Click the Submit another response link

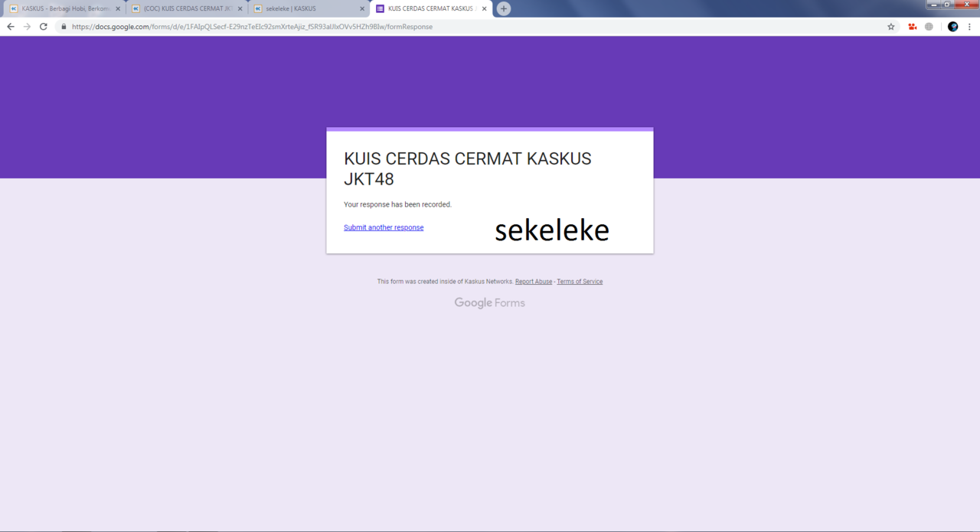tap(384, 227)
